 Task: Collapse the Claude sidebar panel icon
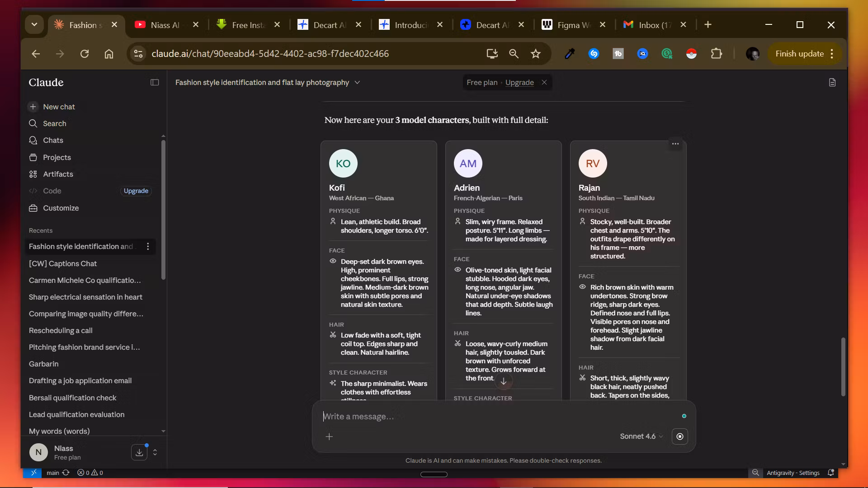tap(155, 82)
